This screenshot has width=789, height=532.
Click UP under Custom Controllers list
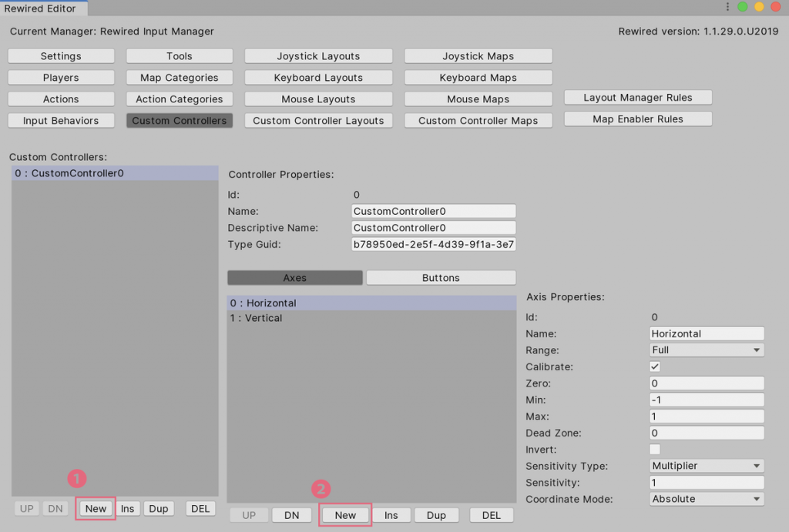point(27,508)
